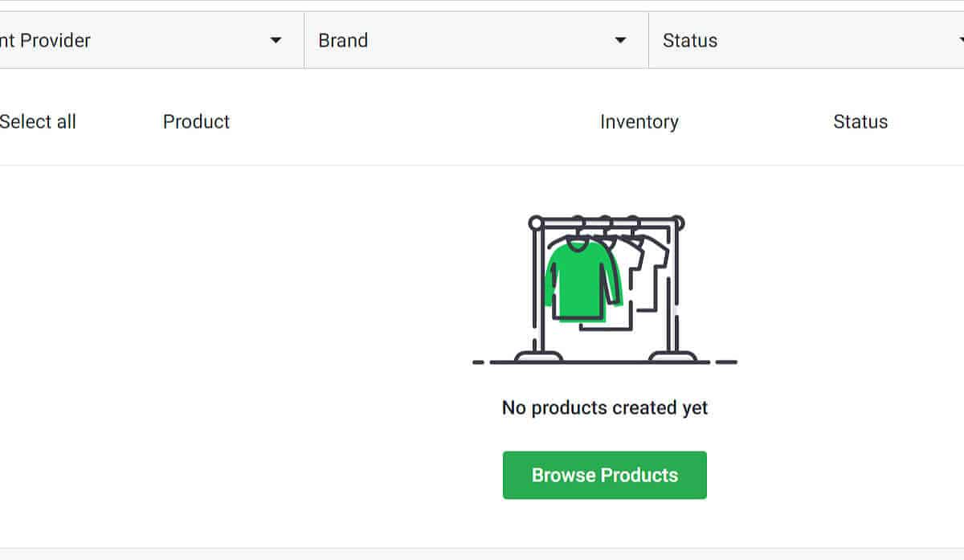964x560 pixels.
Task: Click the Browse Products button
Action: (605, 475)
